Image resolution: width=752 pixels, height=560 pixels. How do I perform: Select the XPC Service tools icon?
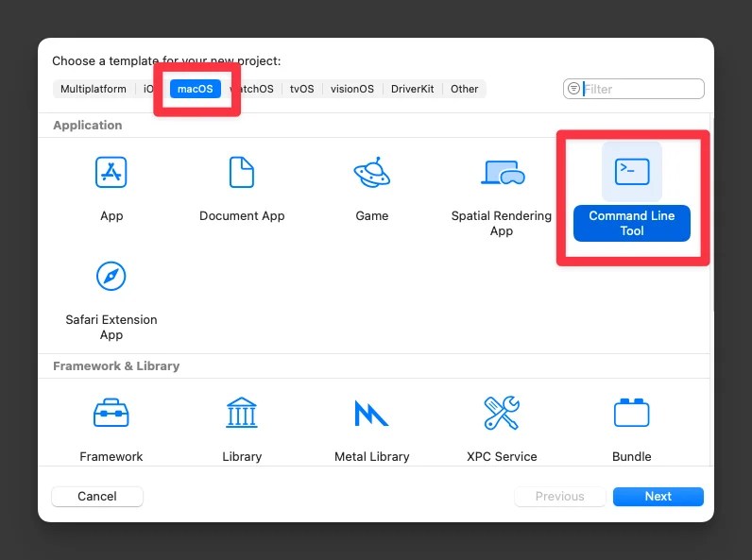pyautogui.click(x=502, y=413)
